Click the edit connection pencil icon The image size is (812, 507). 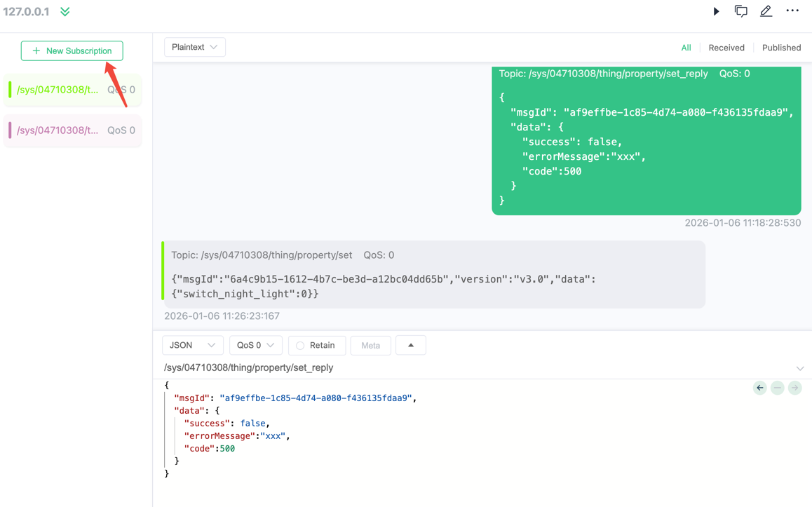[766, 11]
